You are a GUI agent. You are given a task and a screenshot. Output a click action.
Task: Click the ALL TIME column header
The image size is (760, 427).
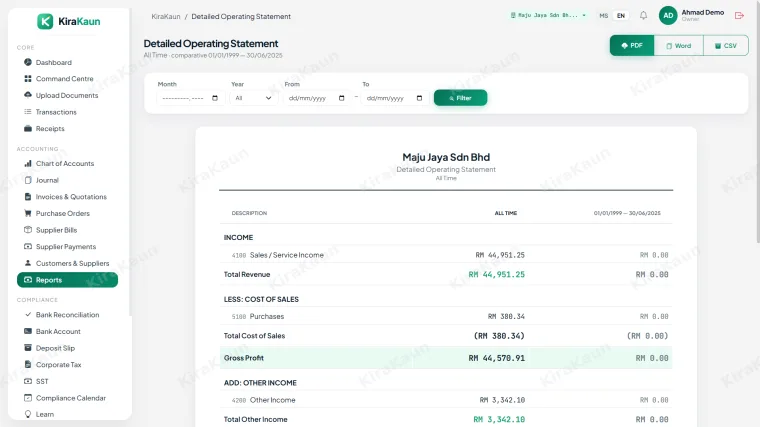click(506, 213)
